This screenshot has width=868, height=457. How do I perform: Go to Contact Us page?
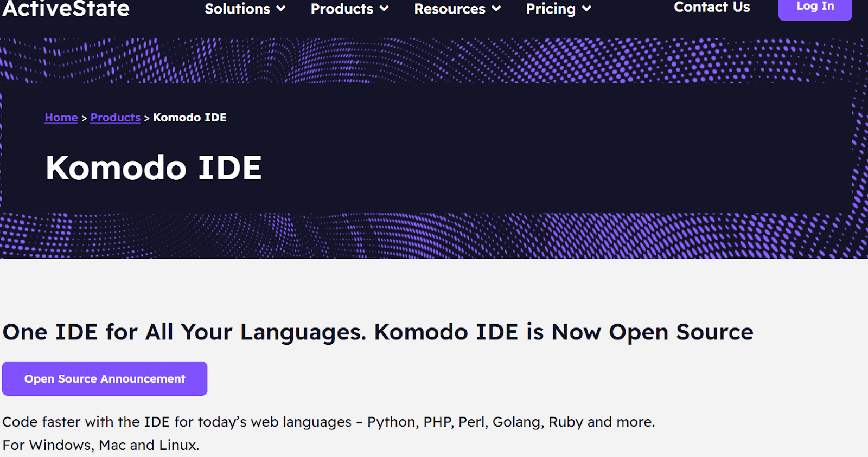point(712,7)
